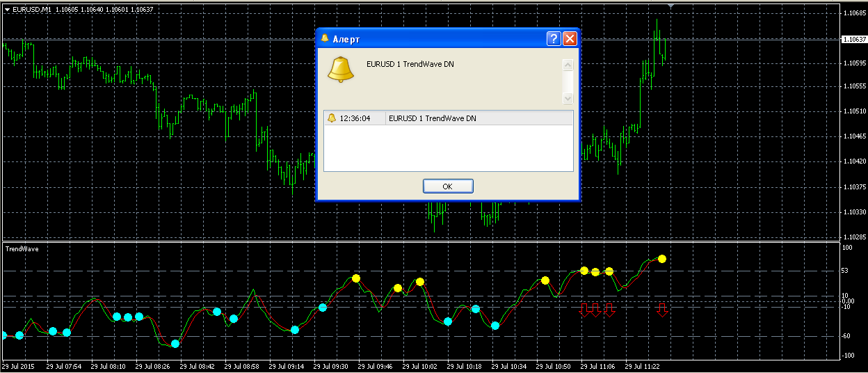Viewport: 868px width, 373px height.
Task: Click the small bell beside 12:36:04 entry
Action: 331,118
